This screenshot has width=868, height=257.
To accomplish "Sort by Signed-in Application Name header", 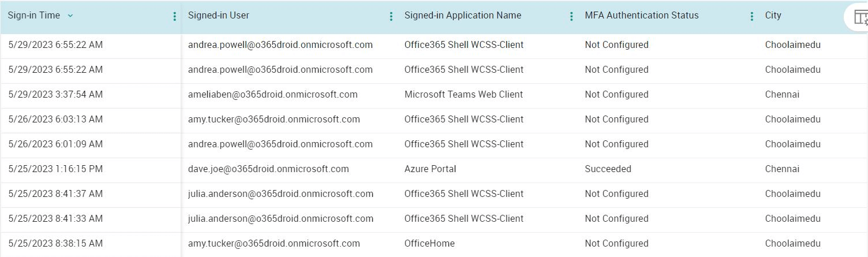I will click(462, 16).
